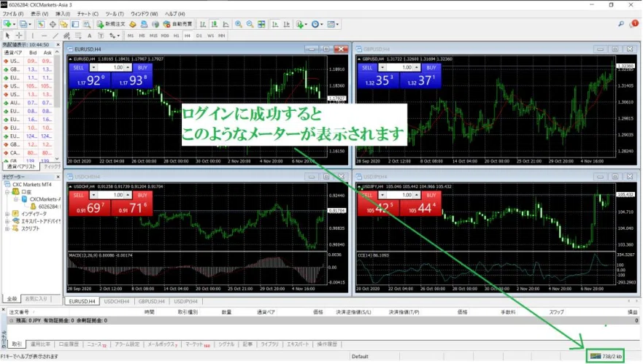Open the periodicity clock dropdown
The image size is (643, 364).
pos(317,24)
